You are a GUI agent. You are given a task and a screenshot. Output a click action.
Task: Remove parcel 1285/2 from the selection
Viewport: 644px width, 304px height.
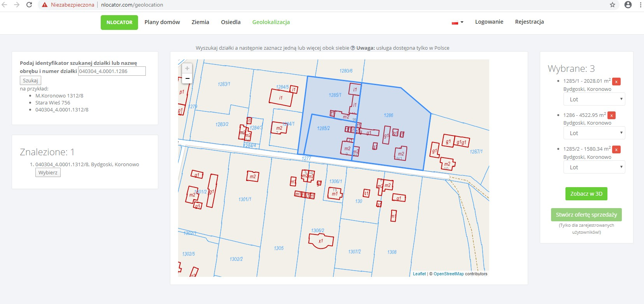616,149
